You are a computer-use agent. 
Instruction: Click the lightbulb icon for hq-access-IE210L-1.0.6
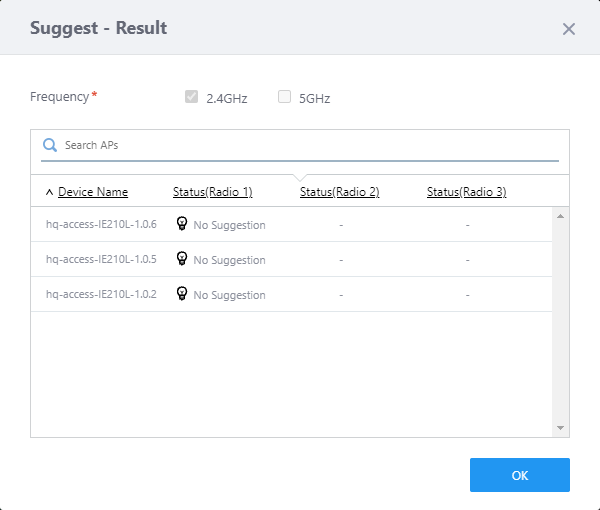pyautogui.click(x=182, y=223)
